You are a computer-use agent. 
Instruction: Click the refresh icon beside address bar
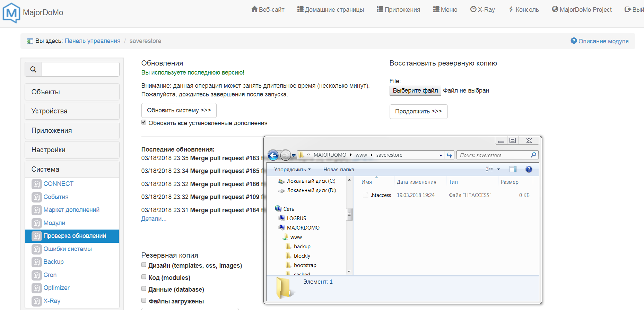pyautogui.click(x=449, y=155)
